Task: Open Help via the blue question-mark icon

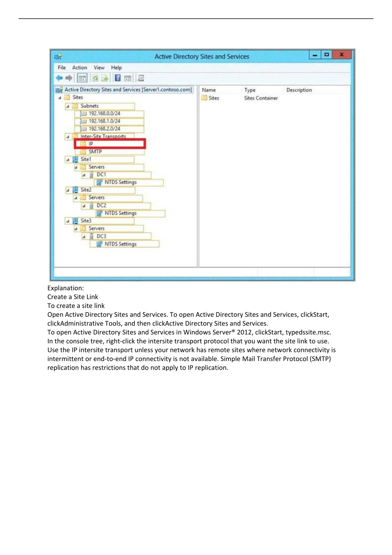Action: pyautogui.click(x=118, y=78)
